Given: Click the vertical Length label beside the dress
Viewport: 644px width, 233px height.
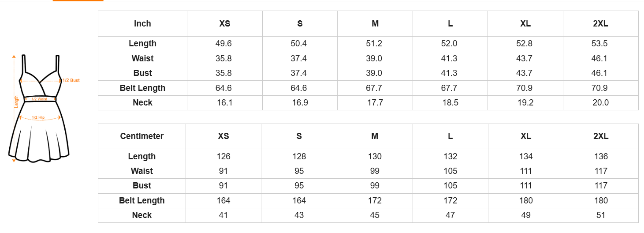Looking at the screenshot, I should tap(16, 102).
